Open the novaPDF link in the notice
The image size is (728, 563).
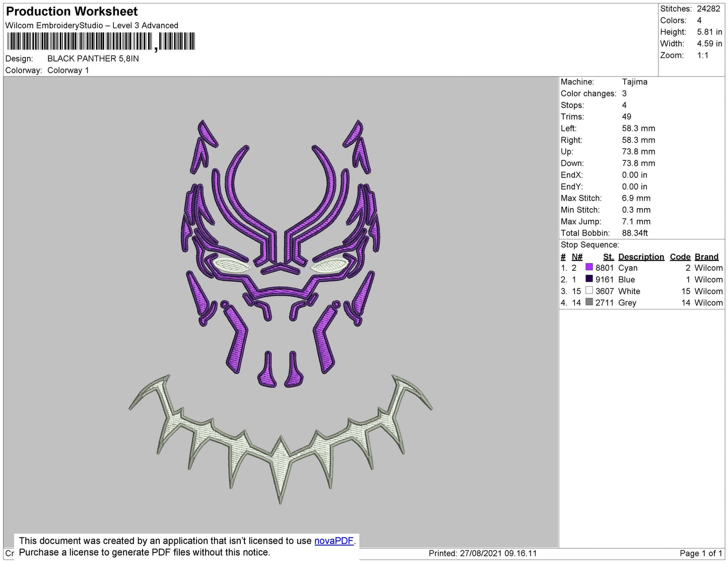pos(334,541)
